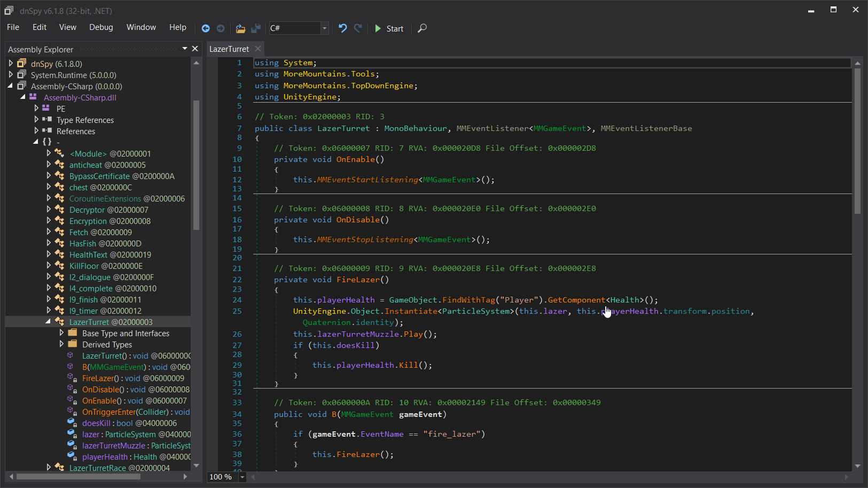Screen dimensions: 868x488
Task: Expand the Type References node
Action: (36, 120)
